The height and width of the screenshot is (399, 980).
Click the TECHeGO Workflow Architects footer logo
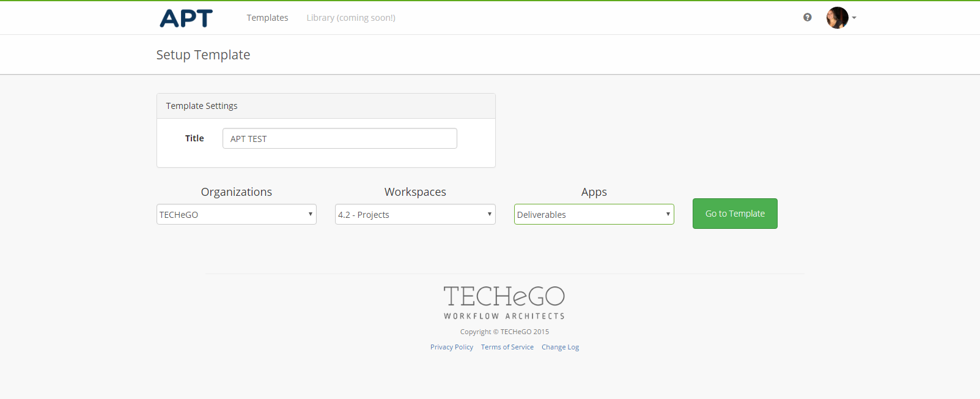504,302
